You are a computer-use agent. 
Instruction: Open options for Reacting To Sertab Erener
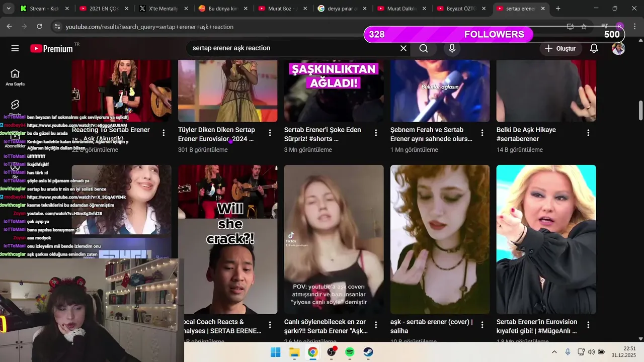tap(164, 133)
